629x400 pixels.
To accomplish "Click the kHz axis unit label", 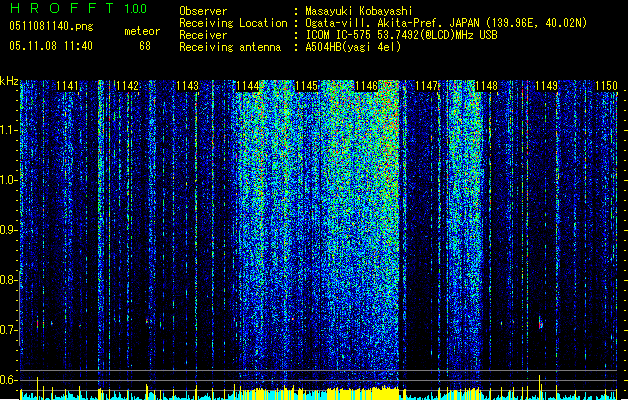I will click(9, 81).
